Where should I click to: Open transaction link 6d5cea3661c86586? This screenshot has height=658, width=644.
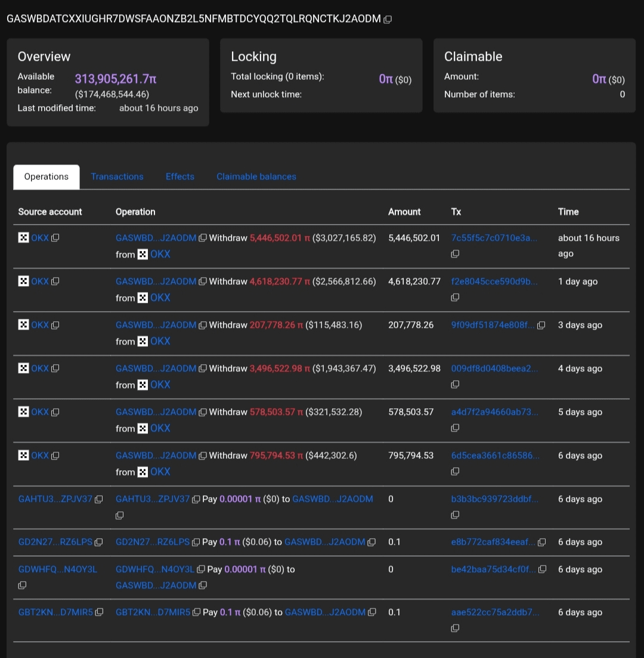[x=494, y=456]
